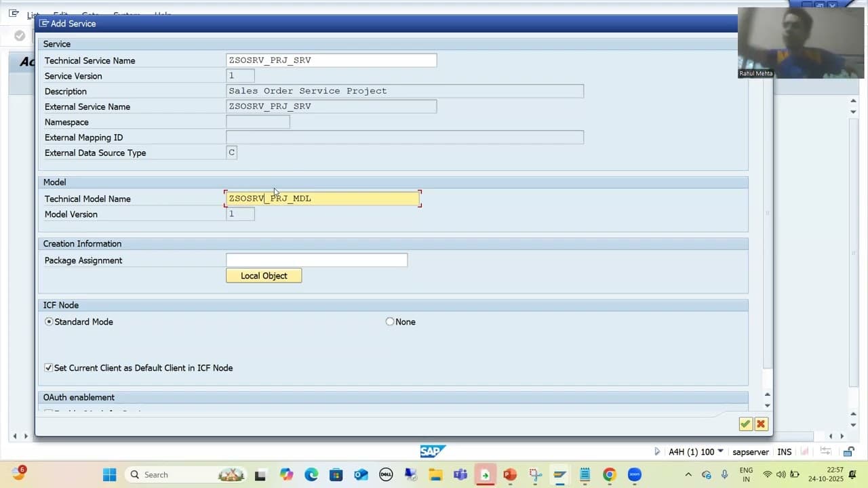The width and height of the screenshot is (868, 488).
Task: Open Snipping Tool from the taskbar
Action: click(x=535, y=474)
